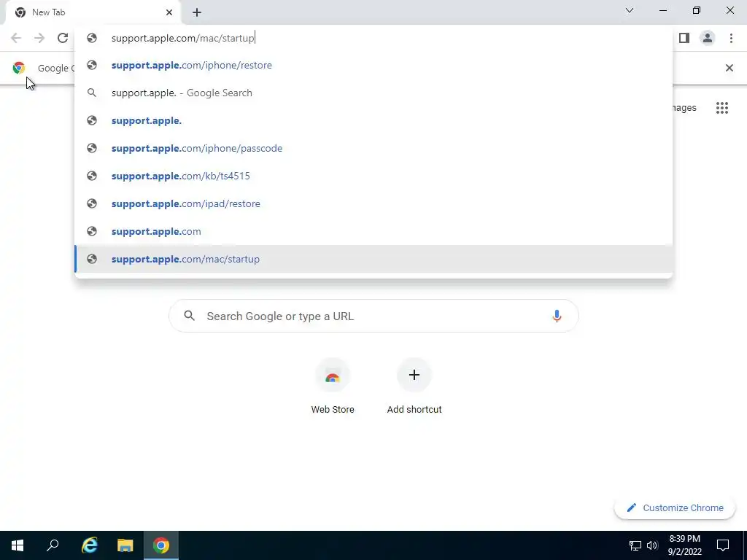Open highlighted support.apple.com/mac/startup suggestion
The width and height of the screenshot is (747, 560).
tap(373, 259)
